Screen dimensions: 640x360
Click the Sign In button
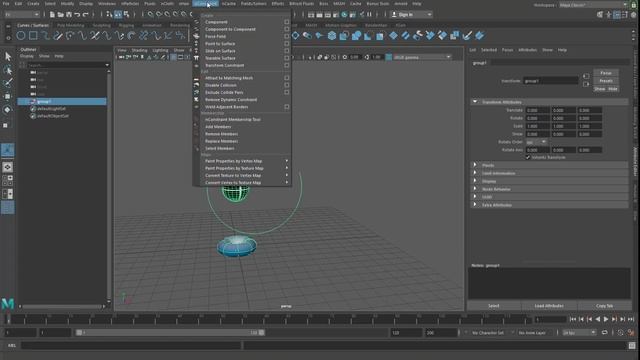click(411, 15)
